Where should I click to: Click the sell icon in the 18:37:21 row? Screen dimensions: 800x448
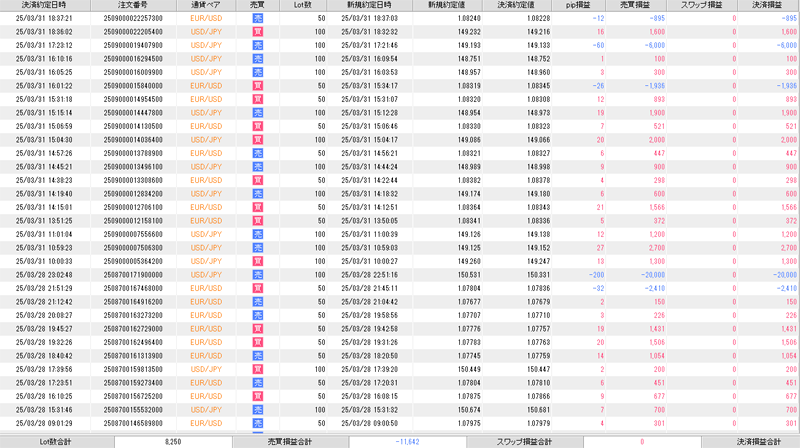pyautogui.click(x=258, y=18)
